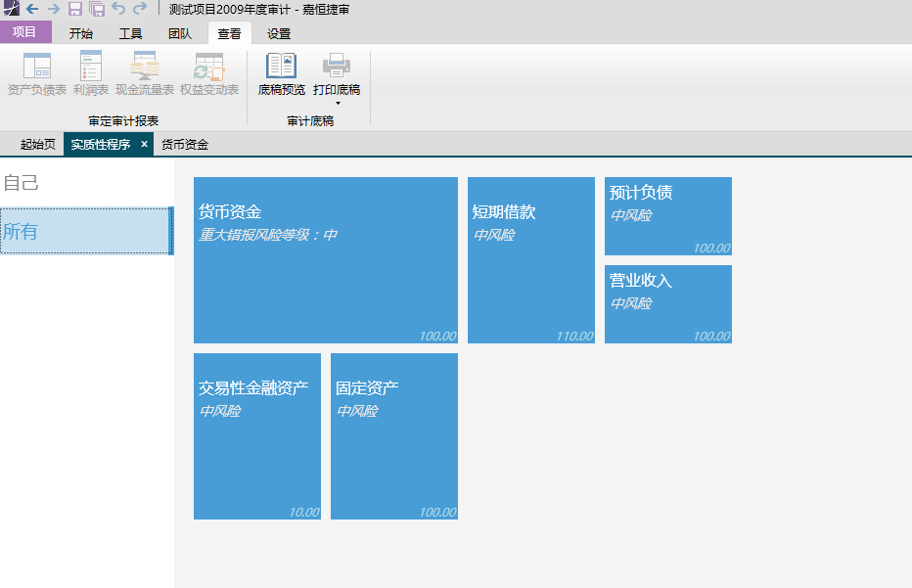
Task: Open the 短期借款 tile
Action: [531, 260]
